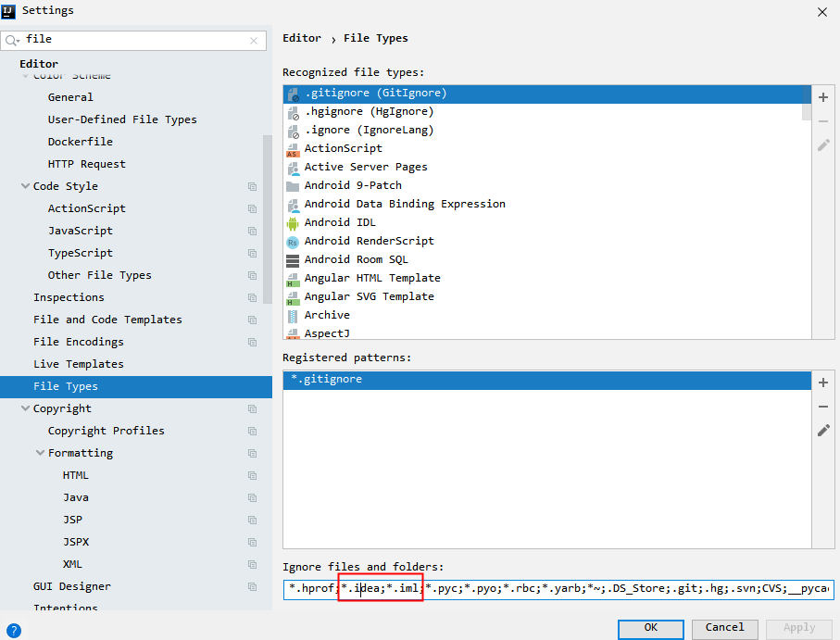Open Live Templates settings page
840x640 pixels.
pyautogui.click(x=78, y=364)
